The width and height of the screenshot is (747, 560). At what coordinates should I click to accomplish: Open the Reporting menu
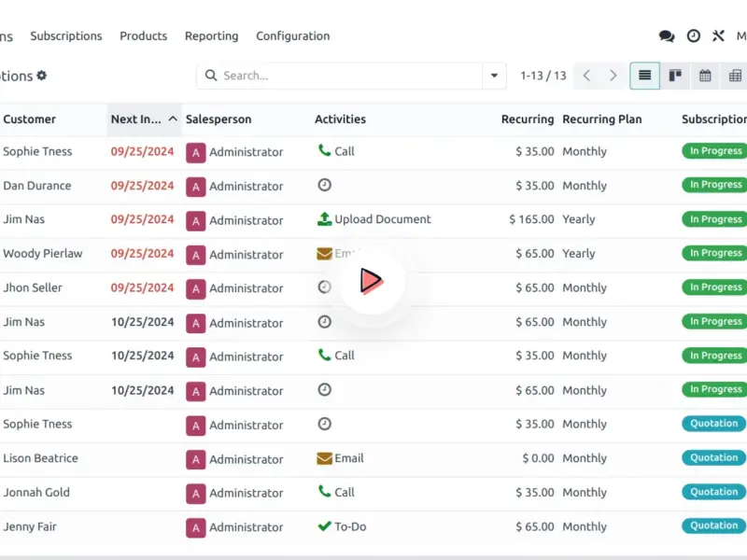[211, 36]
